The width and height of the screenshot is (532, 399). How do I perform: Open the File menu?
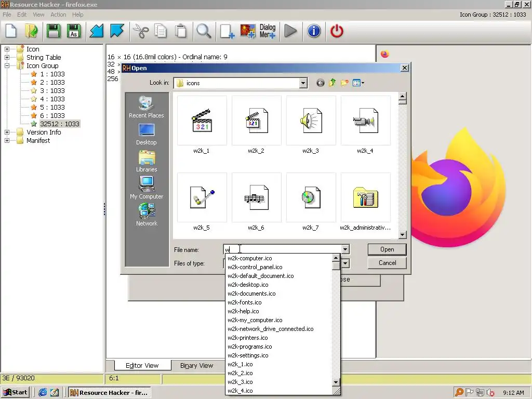tap(7, 15)
